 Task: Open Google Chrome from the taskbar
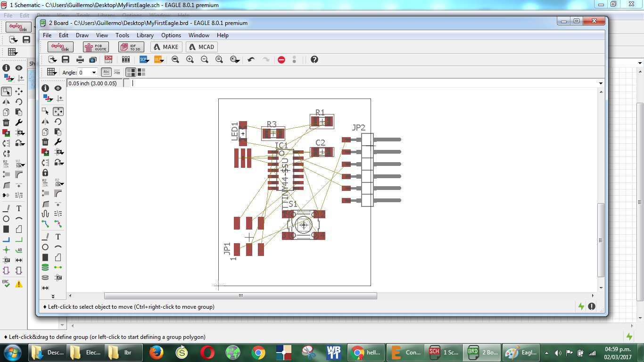[x=258, y=352]
